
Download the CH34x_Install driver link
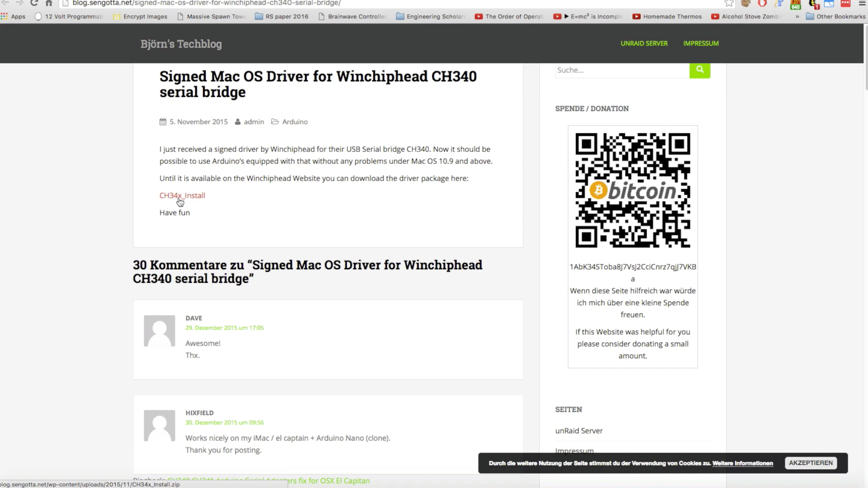(x=182, y=196)
